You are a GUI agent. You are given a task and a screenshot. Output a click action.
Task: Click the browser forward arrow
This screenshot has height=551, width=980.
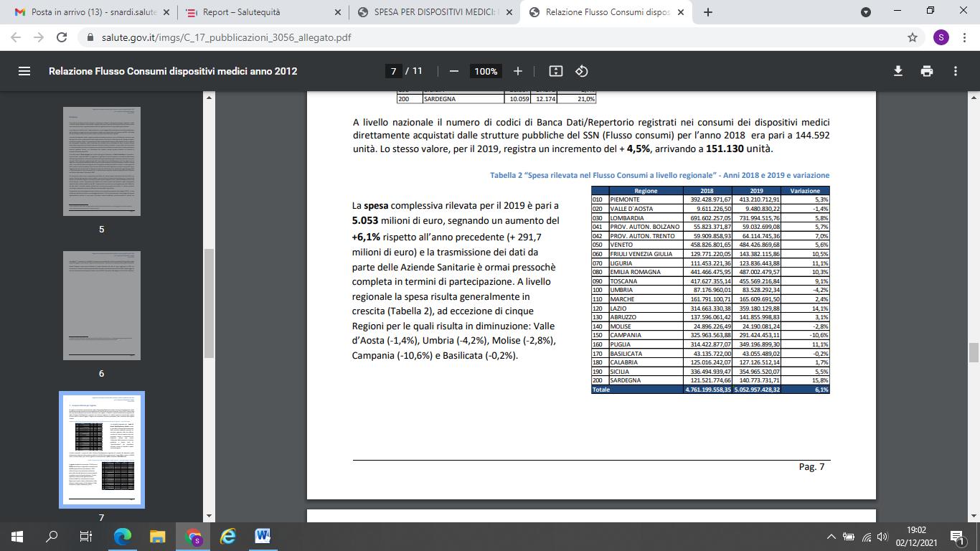pyautogui.click(x=39, y=37)
